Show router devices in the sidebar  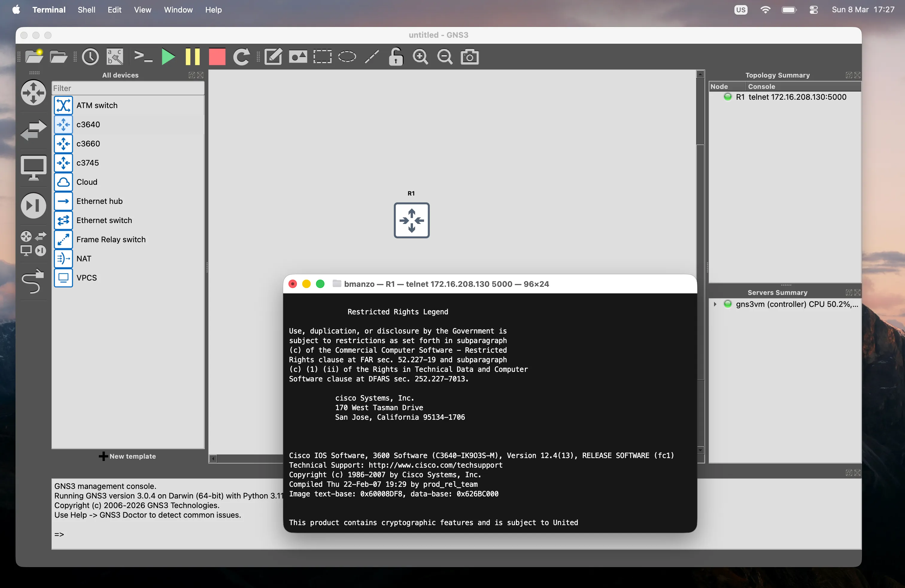34,93
